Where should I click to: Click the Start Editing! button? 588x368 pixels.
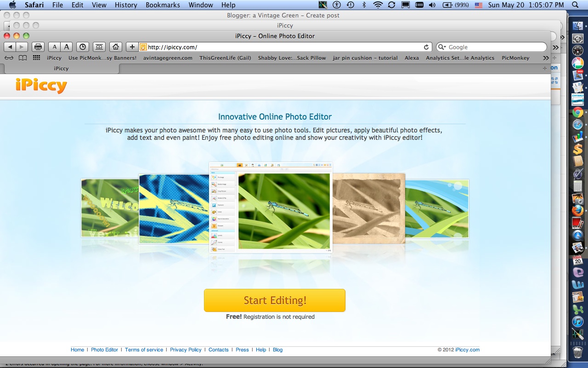274,300
